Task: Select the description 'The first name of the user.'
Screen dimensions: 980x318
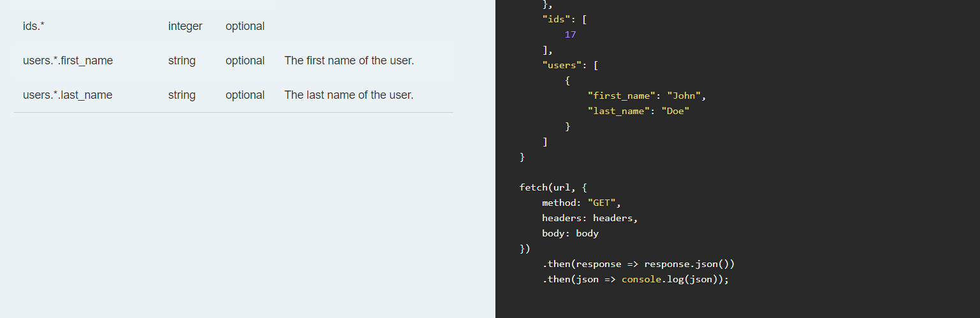Action: [x=349, y=61]
